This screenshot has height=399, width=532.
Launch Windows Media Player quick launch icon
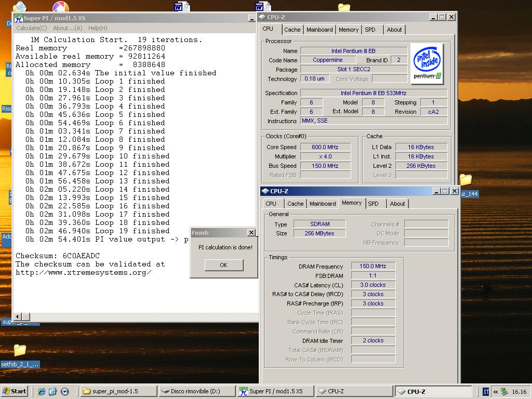(64, 391)
